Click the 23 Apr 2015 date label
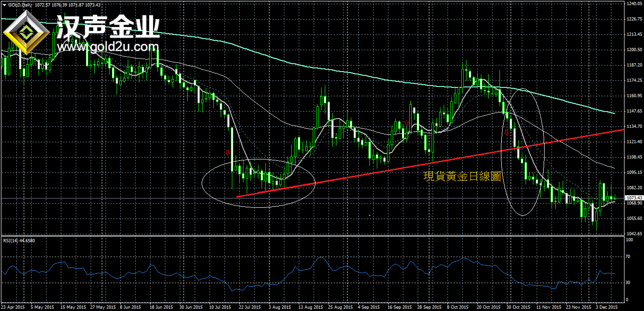Viewport: 644px width, 311px height. tap(14, 307)
